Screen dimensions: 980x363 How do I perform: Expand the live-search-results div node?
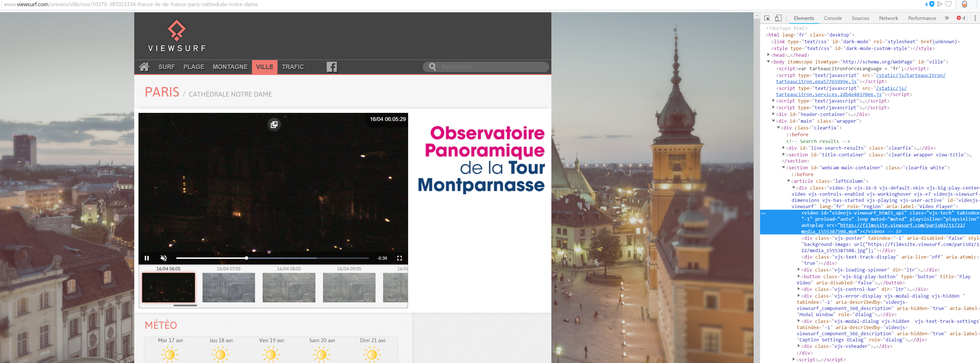(x=784, y=148)
